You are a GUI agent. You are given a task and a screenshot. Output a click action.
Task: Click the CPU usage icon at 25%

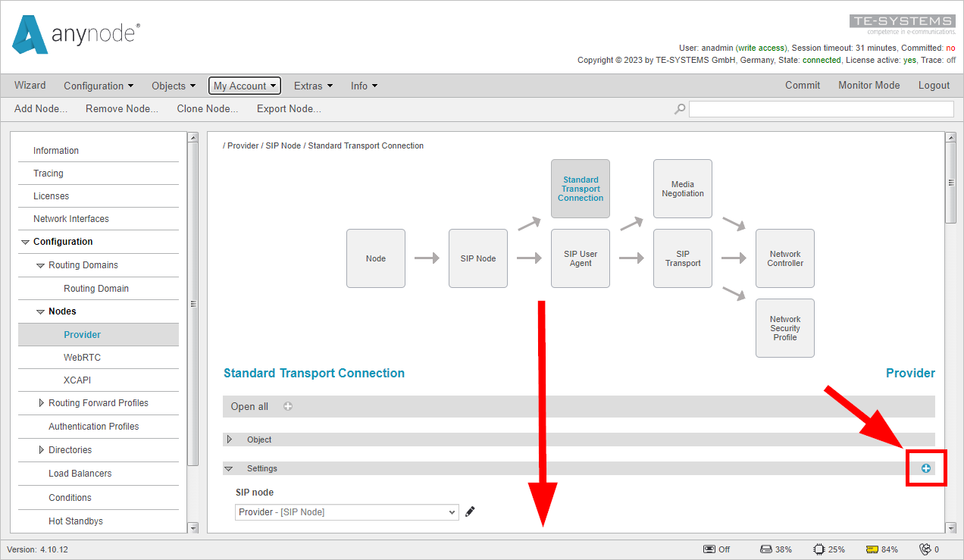tap(819, 549)
